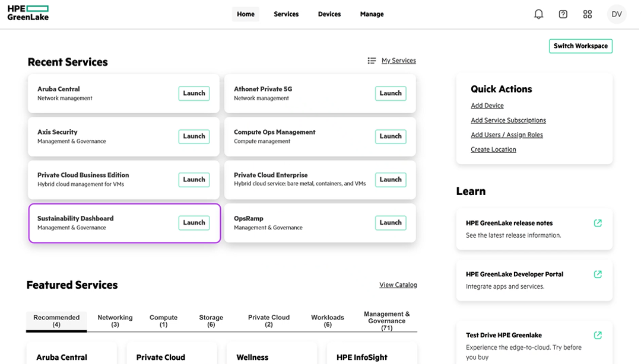Click the Add Device quick action link
641x364 pixels.
point(487,106)
